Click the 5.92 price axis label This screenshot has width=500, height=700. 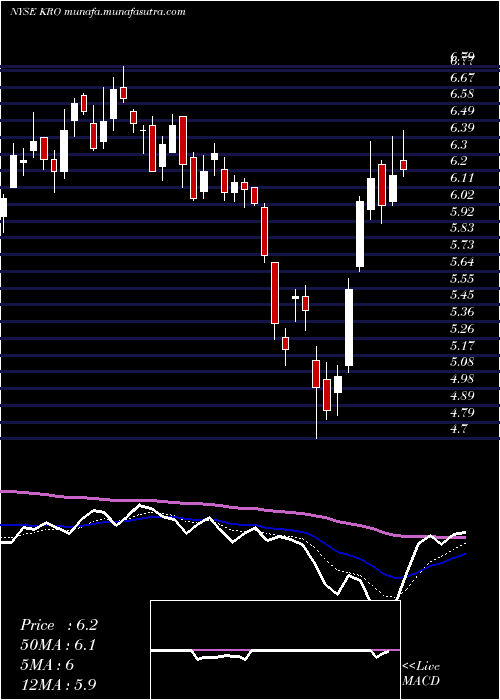click(x=462, y=211)
